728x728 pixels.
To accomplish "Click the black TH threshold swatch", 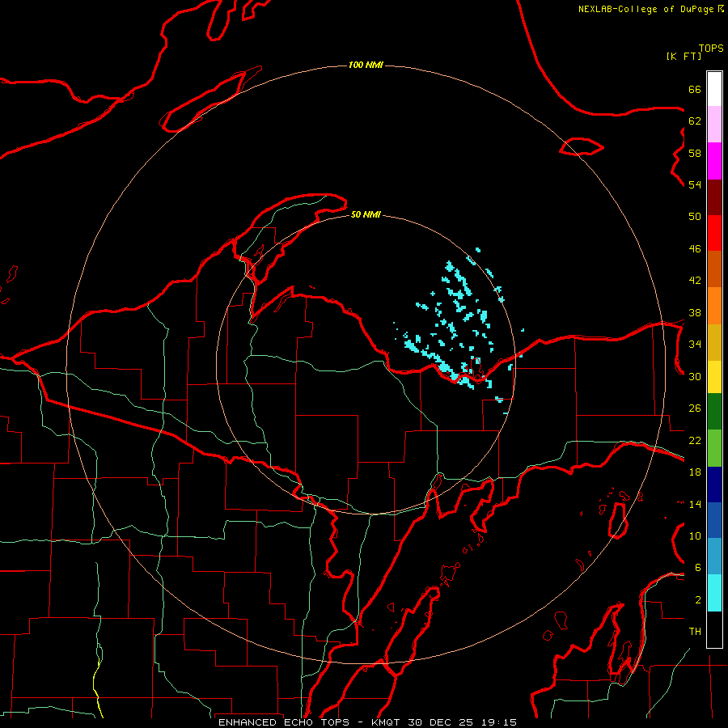I will (714, 629).
